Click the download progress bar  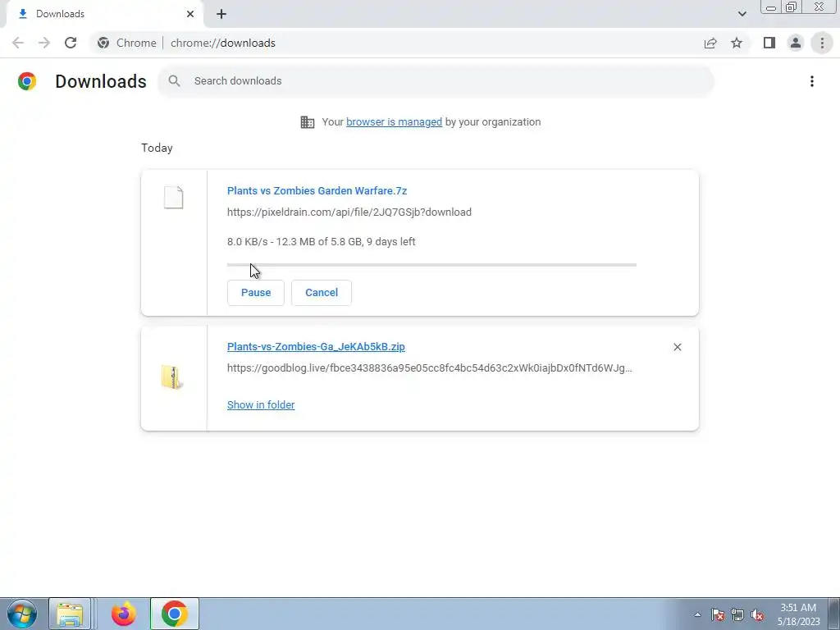pos(431,265)
